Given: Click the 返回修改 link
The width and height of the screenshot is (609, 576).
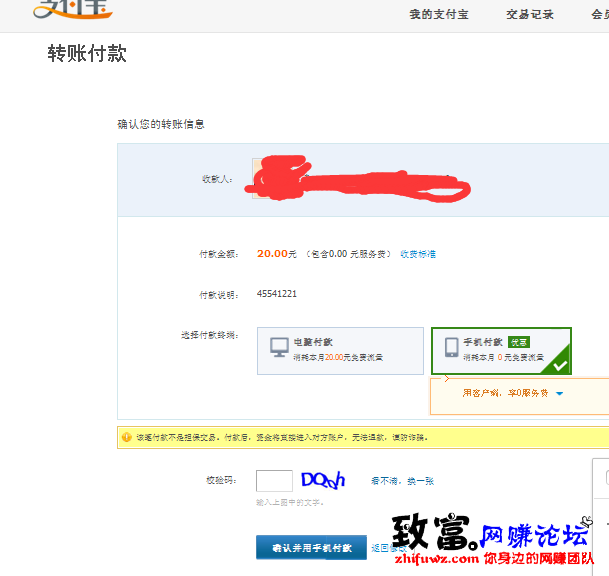Looking at the screenshot, I should pyautogui.click(x=386, y=548).
